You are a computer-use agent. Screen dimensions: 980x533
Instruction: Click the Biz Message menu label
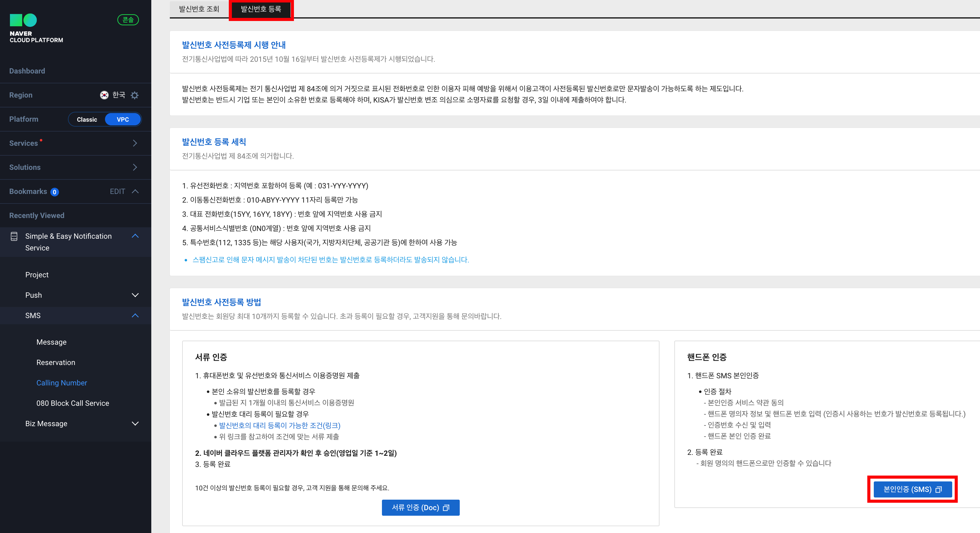click(46, 423)
